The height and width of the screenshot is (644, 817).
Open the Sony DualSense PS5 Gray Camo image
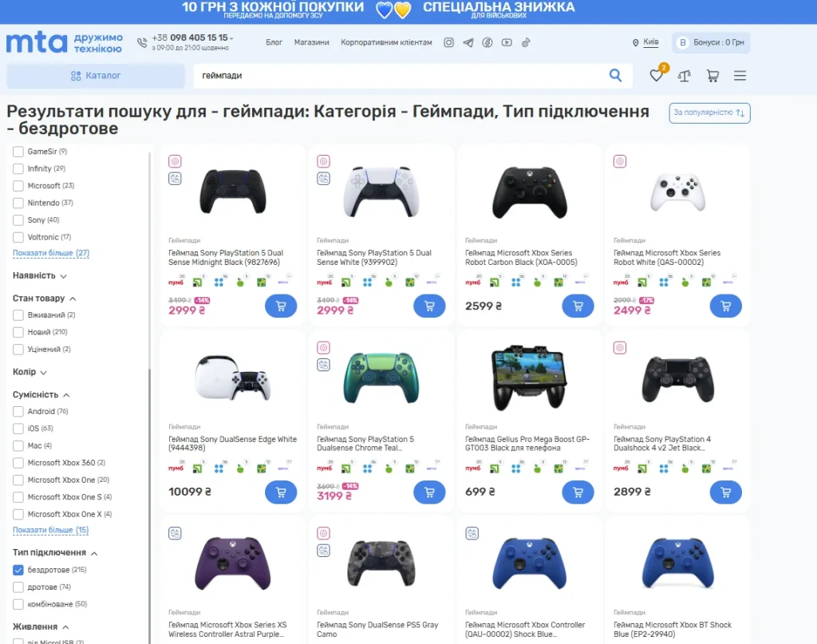[x=381, y=564]
